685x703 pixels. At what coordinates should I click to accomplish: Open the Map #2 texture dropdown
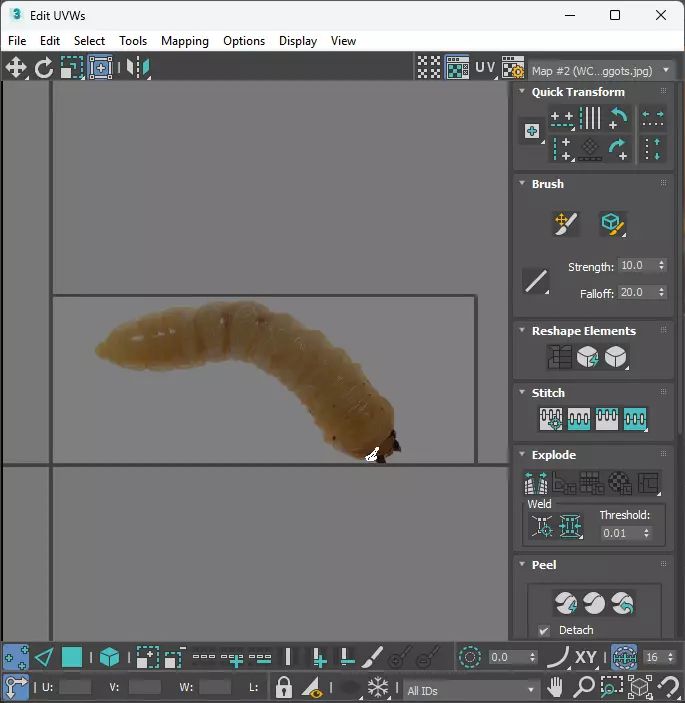601,71
